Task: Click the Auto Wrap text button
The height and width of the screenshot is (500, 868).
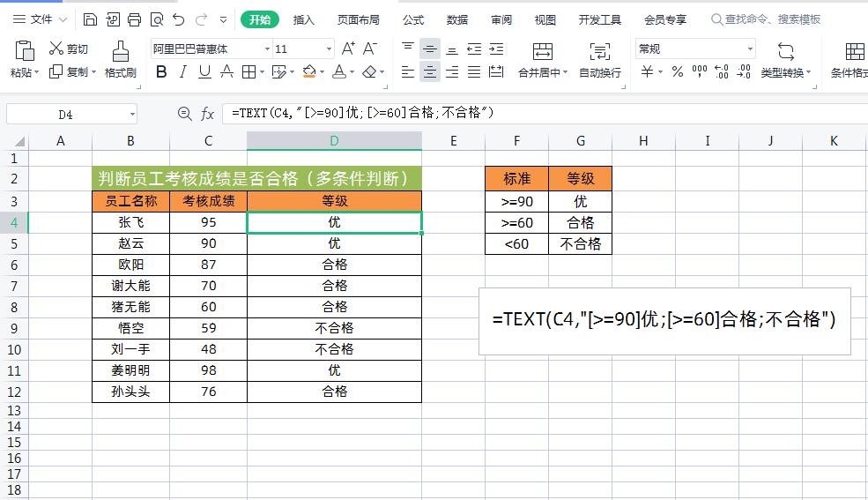Action: 599,60
